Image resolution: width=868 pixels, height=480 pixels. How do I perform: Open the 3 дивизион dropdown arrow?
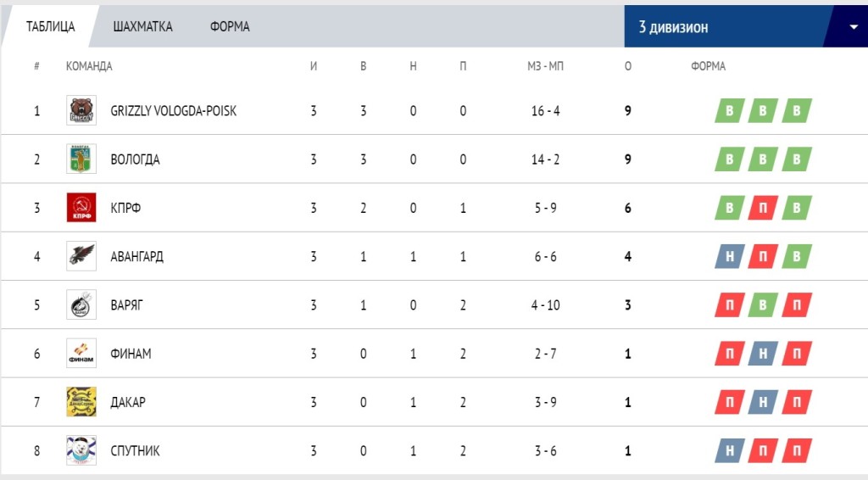click(853, 27)
